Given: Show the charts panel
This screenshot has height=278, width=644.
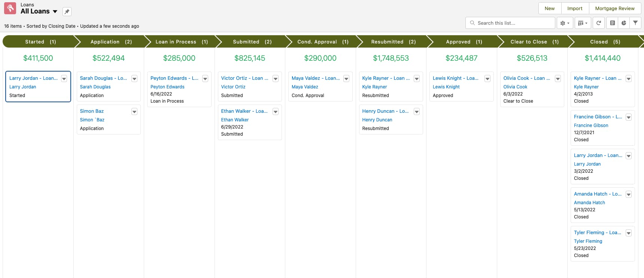Looking at the screenshot, I should pyautogui.click(x=624, y=23).
